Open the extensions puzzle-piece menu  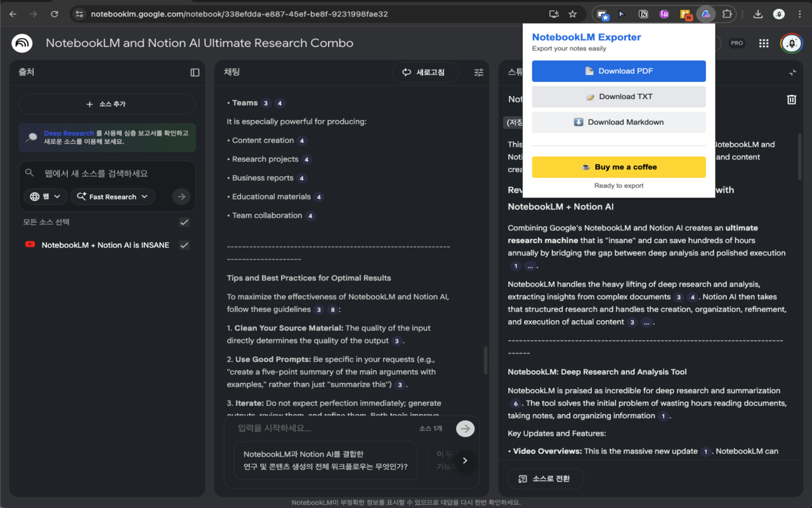tap(726, 13)
